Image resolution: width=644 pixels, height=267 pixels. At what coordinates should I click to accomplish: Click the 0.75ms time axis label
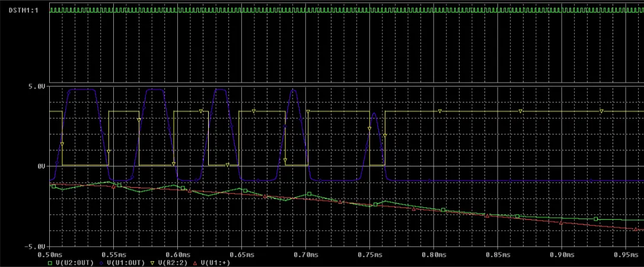pyautogui.click(x=369, y=253)
